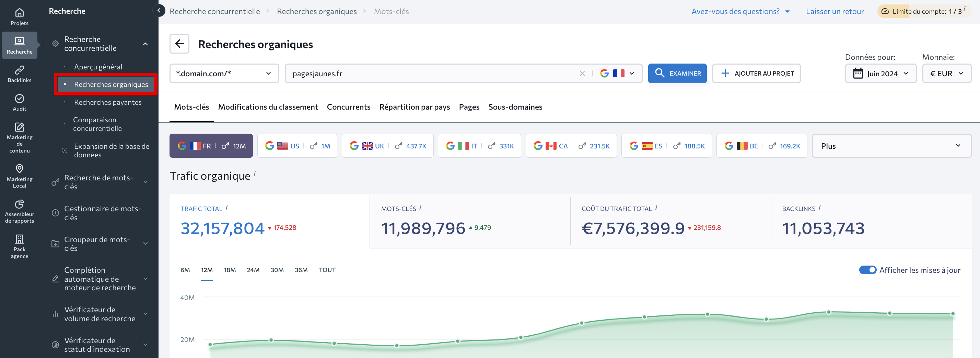Image resolution: width=980 pixels, height=358 pixels.
Task: Open Avez-vous des questions? dropdown
Action: [x=740, y=11]
